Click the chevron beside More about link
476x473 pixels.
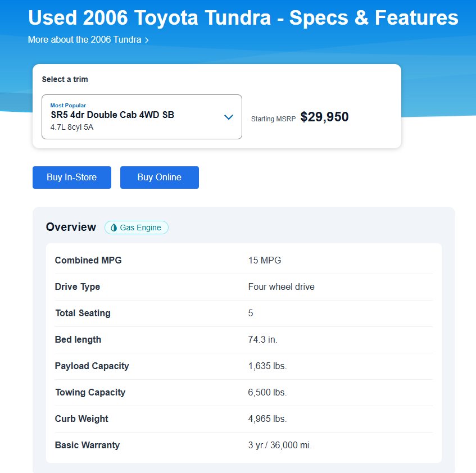pyautogui.click(x=147, y=40)
